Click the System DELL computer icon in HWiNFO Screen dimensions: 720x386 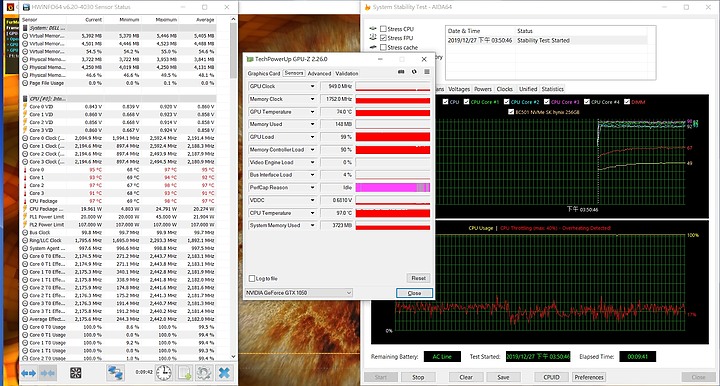25,28
